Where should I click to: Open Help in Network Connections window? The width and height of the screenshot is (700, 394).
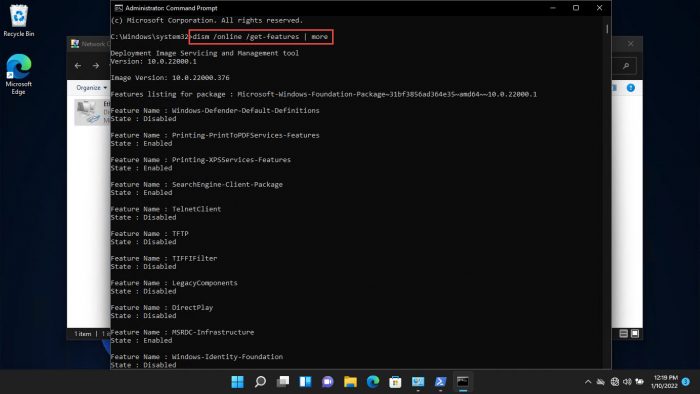(x=630, y=88)
